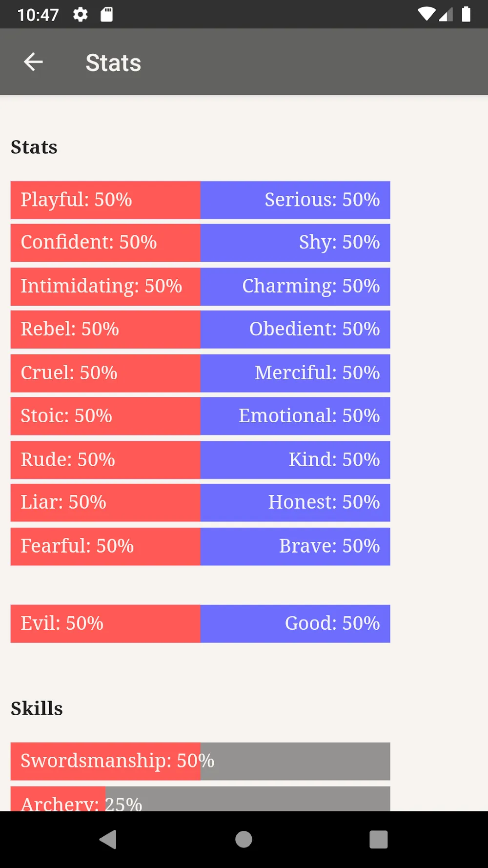Tap the Android back navigation triangle
The image size is (488, 868).
coord(108,840)
